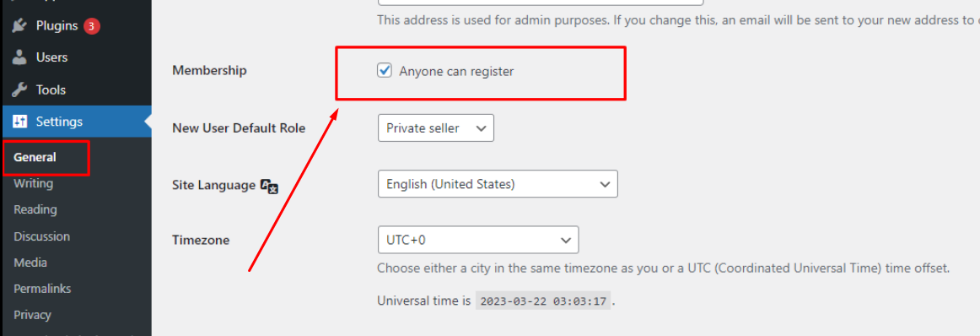980x336 pixels.
Task: Click the Plugins plug icon
Action: click(x=20, y=25)
